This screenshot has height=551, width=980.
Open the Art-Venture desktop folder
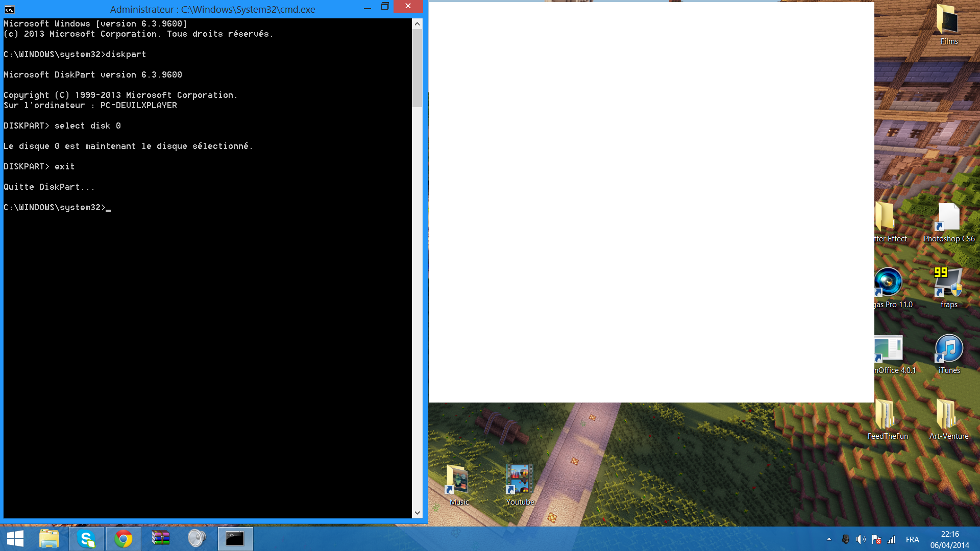(x=949, y=420)
